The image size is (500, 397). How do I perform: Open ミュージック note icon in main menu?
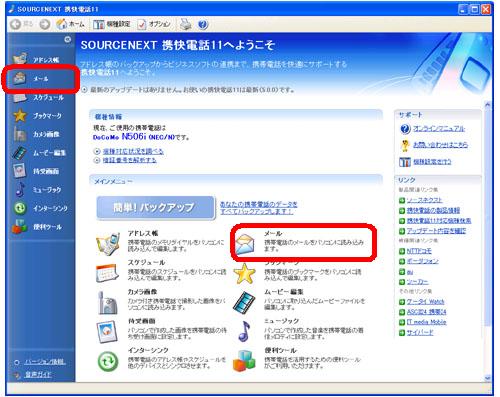pos(245,331)
